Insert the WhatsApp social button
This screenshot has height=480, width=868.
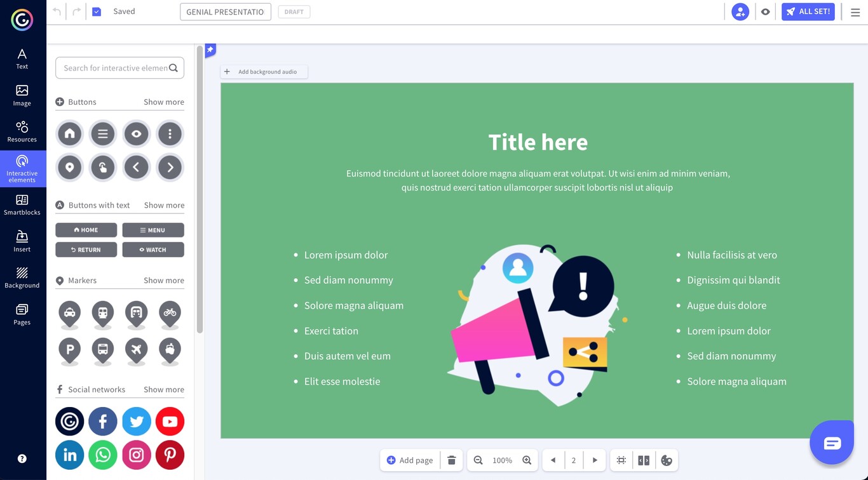coord(103,455)
